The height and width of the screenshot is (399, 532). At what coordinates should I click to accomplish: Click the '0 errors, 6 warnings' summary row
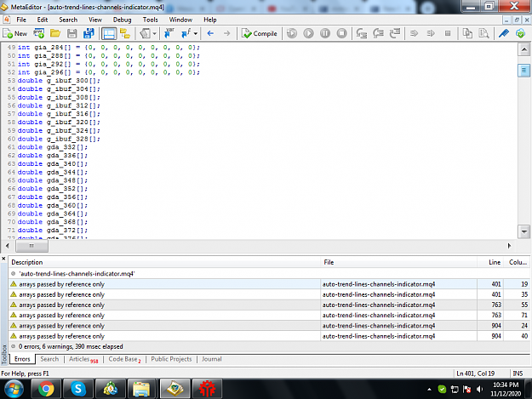269,346
